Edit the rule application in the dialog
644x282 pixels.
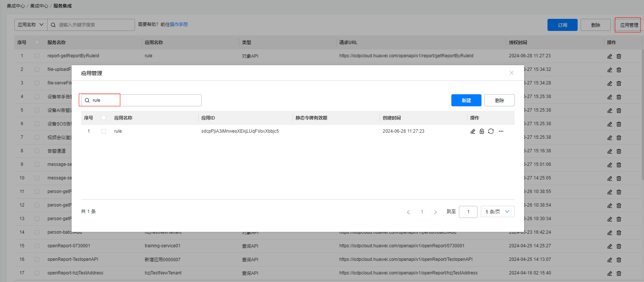pos(473,131)
